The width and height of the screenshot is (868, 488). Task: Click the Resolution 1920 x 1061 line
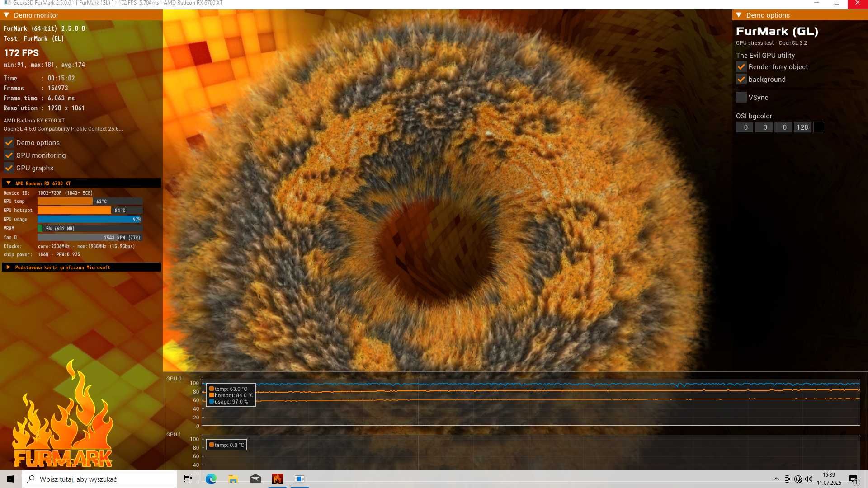tap(44, 108)
